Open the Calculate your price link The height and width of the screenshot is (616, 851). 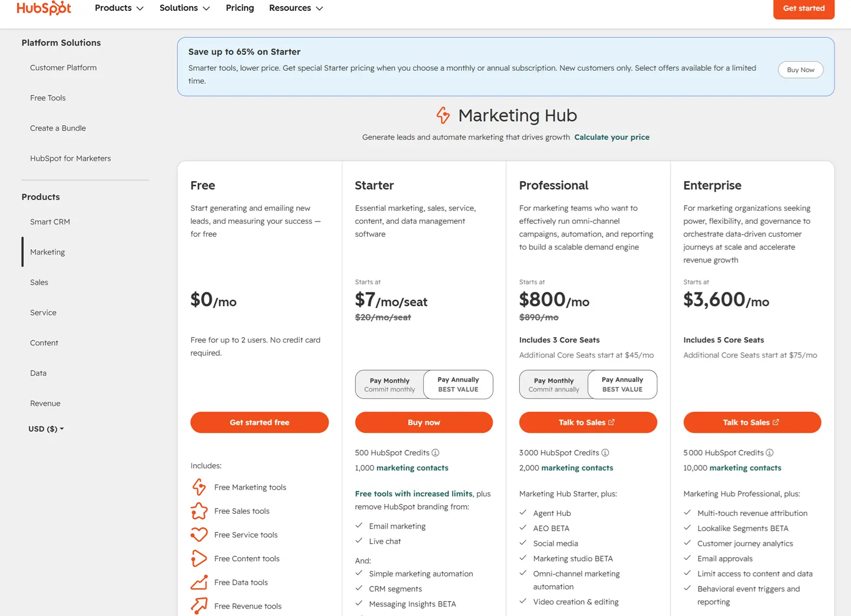[611, 137]
